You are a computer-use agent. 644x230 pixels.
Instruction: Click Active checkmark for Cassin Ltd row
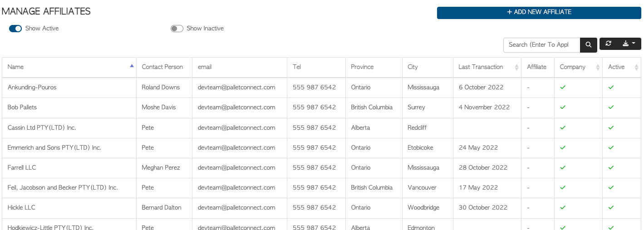(x=611, y=127)
